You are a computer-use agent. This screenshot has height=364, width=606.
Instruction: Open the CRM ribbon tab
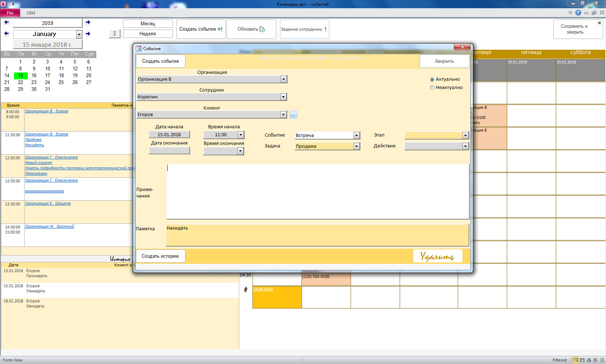[31, 13]
